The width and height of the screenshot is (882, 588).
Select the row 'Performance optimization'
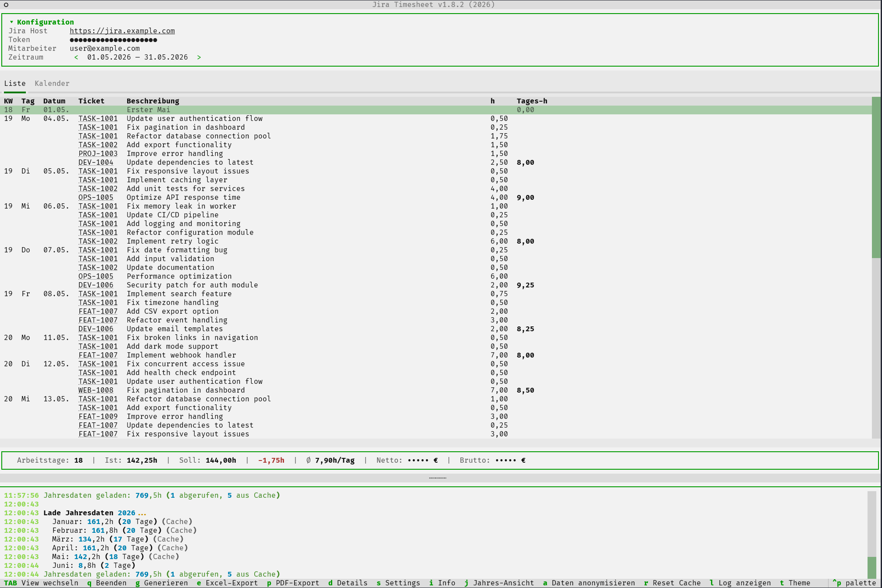click(436, 276)
